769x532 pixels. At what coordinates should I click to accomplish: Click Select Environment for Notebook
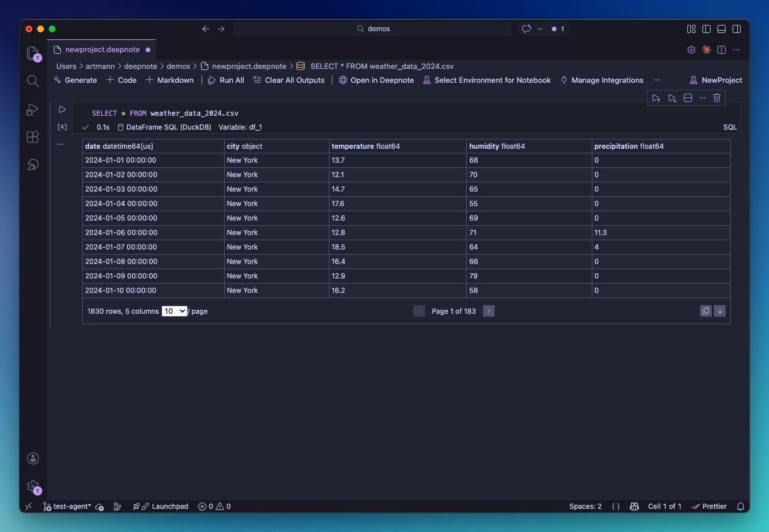(487, 80)
